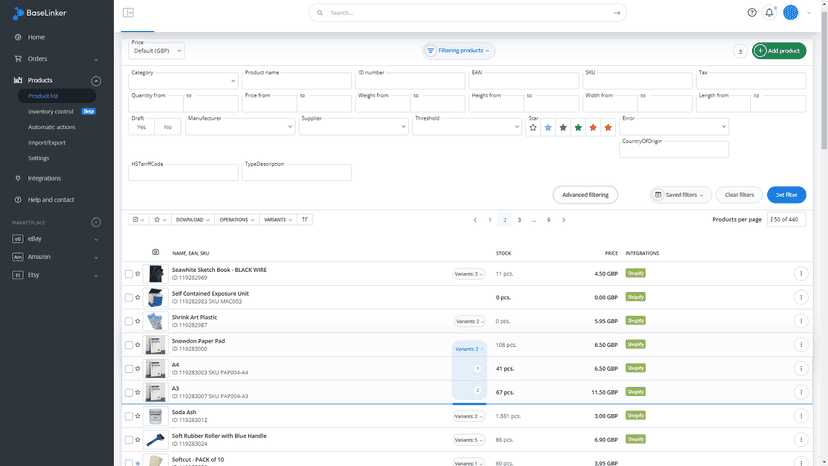This screenshot has width=828, height=466.
Task: Collapse Variants for Snowdon Paper Pad
Action: (x=469, y=349)
